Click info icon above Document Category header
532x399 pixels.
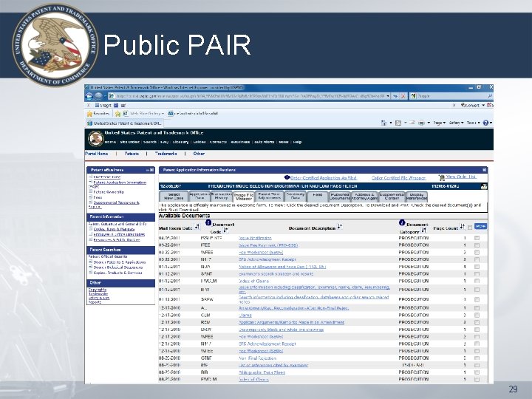coord(402,222)
